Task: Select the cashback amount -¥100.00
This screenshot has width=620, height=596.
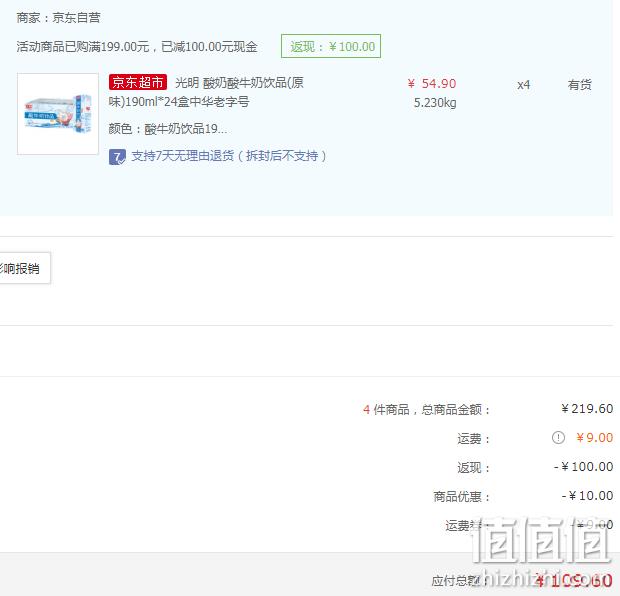Action: pyautogui.click(x=584, y=467)
